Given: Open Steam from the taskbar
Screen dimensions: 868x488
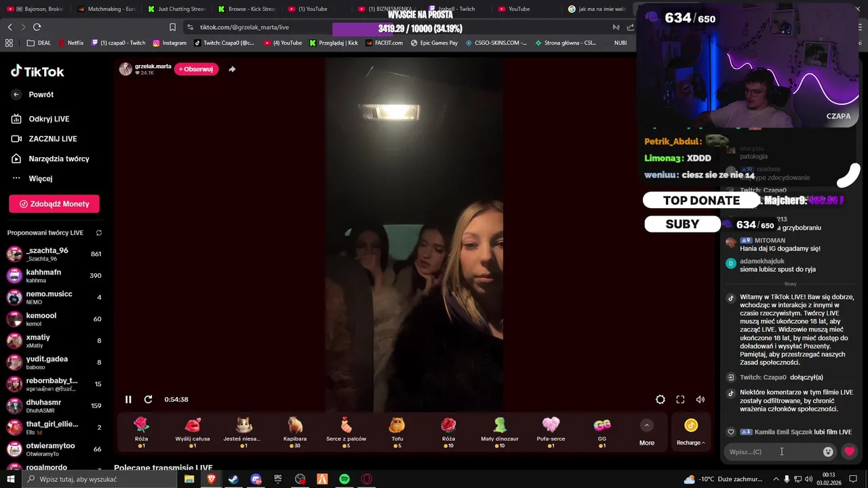Looking at the screenshot, I should coord(233,479).
